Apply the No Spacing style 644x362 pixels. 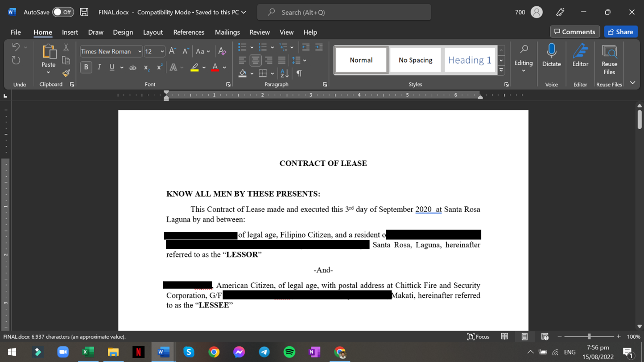coord(416,60)
